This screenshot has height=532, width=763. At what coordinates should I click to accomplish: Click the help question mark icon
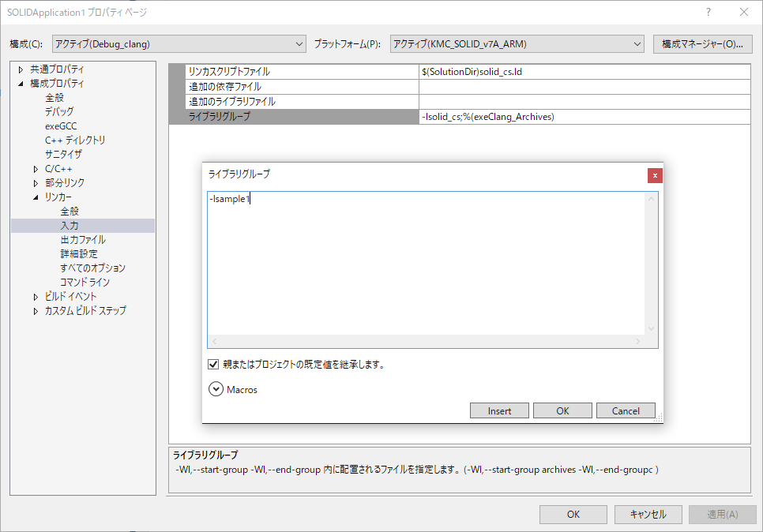(708, 12)
